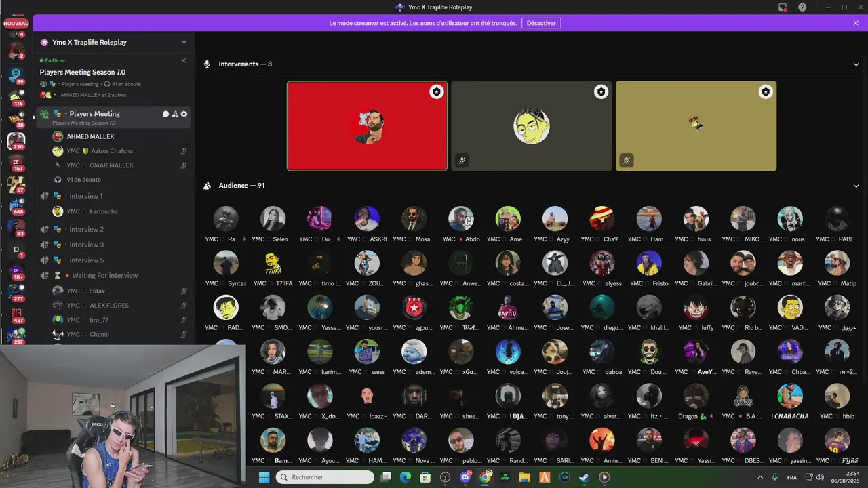Select the Waiting For interview channel
This screenshot has height=488, width=868.
[x=114, y=276]
